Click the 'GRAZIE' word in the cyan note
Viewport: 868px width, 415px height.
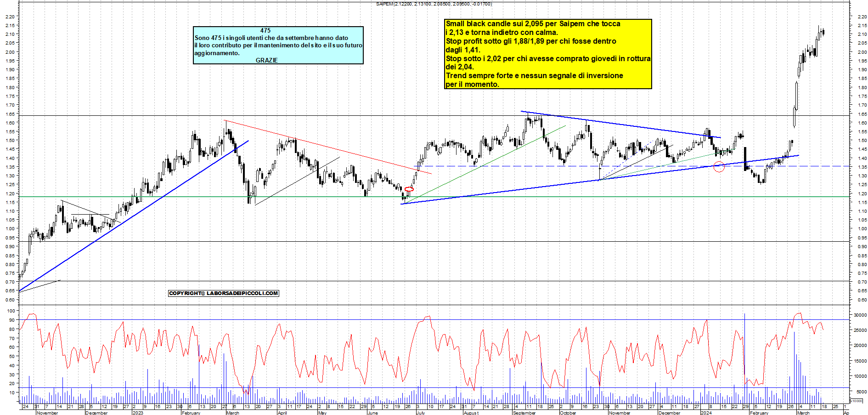click(x=266, y=60)
